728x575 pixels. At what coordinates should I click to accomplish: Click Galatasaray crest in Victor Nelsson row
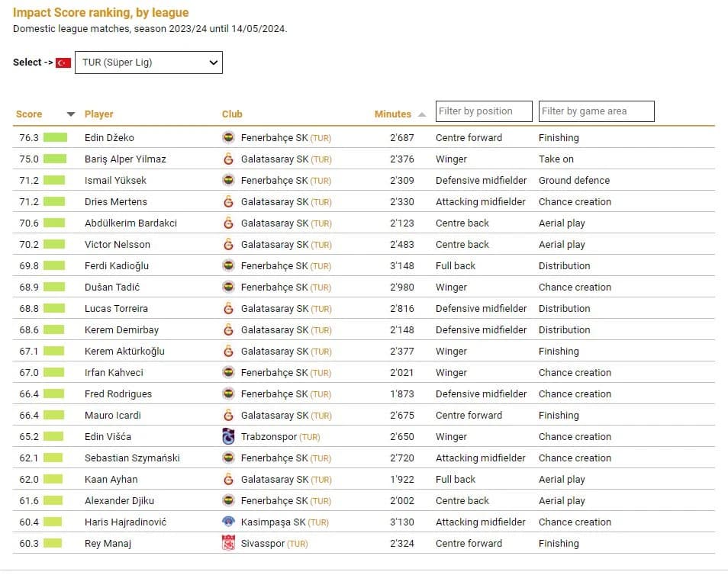coord(228,245)
